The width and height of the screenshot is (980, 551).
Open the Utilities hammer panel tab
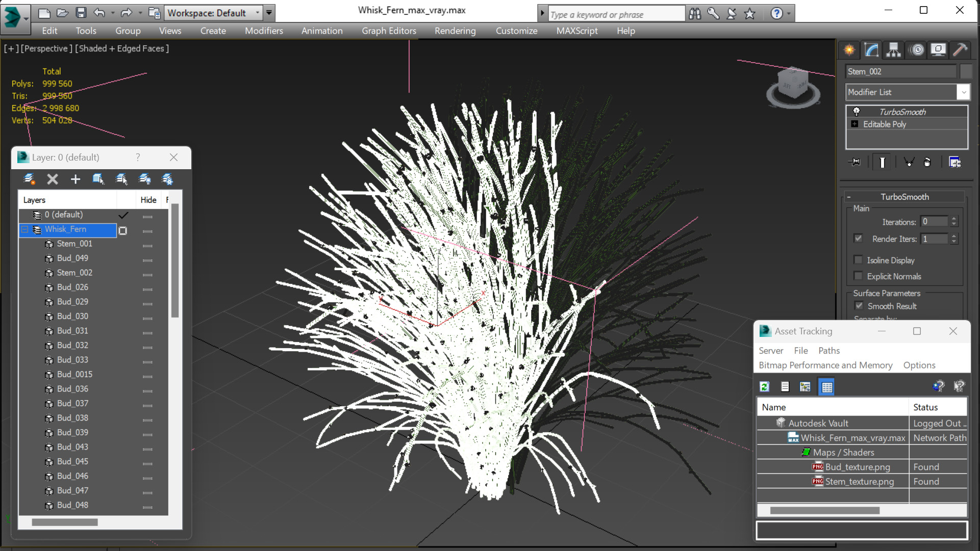(960, 49)
